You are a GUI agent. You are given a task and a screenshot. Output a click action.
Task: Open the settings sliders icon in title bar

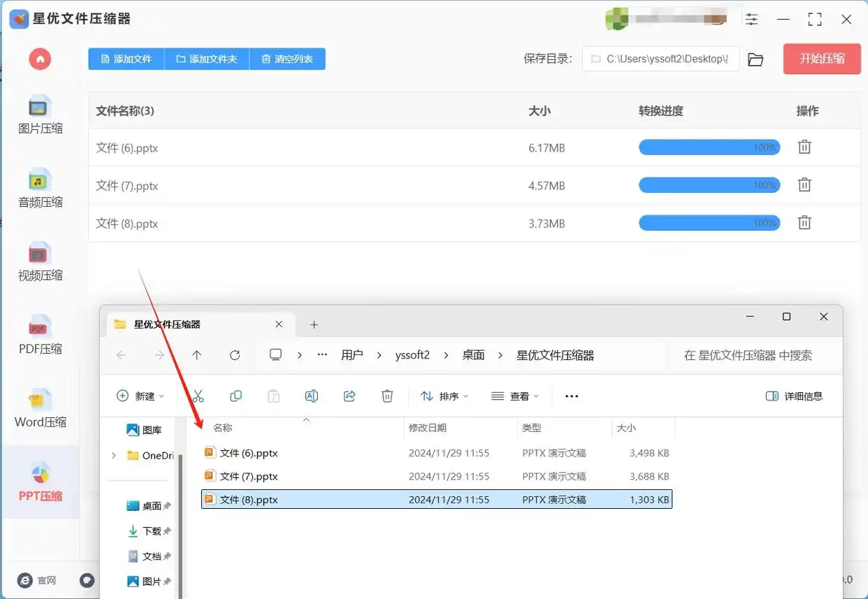point(751,19)
